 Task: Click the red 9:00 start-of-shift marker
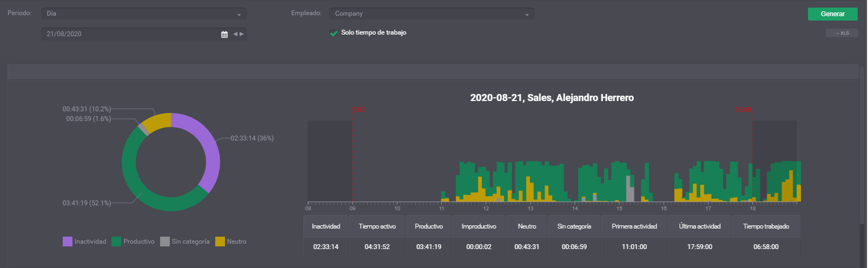click(x=358, y=110)
